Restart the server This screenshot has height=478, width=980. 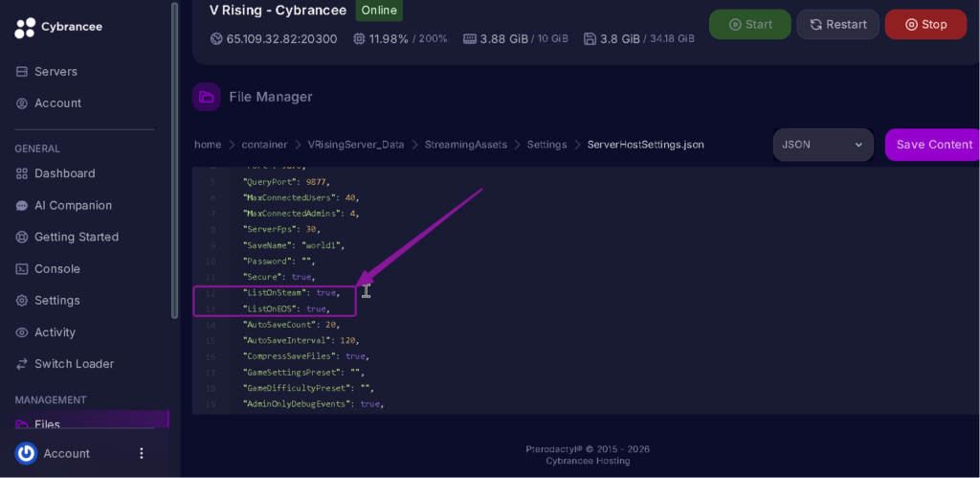tap(838, 24)
